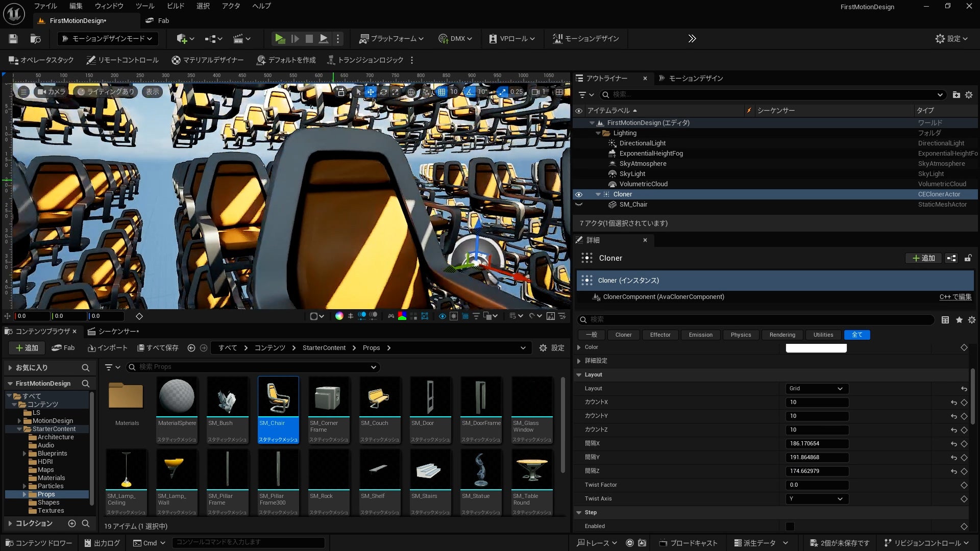Image resolution: width=980 pixels, height=551 pixels.
Task: Open the ビルド menu
Action: click(x=175, y=6)
